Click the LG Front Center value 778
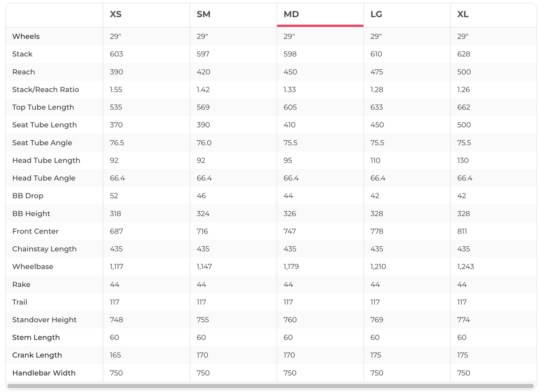Screen dimensions: 539x392 pos(377,231)
